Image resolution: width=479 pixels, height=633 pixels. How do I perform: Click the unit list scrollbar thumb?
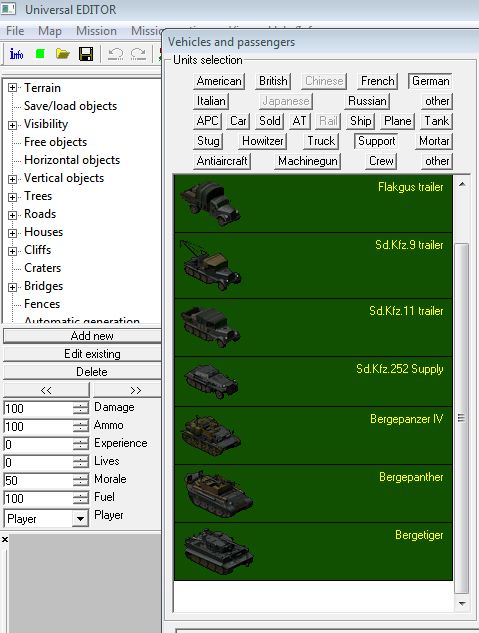[462, 418]
